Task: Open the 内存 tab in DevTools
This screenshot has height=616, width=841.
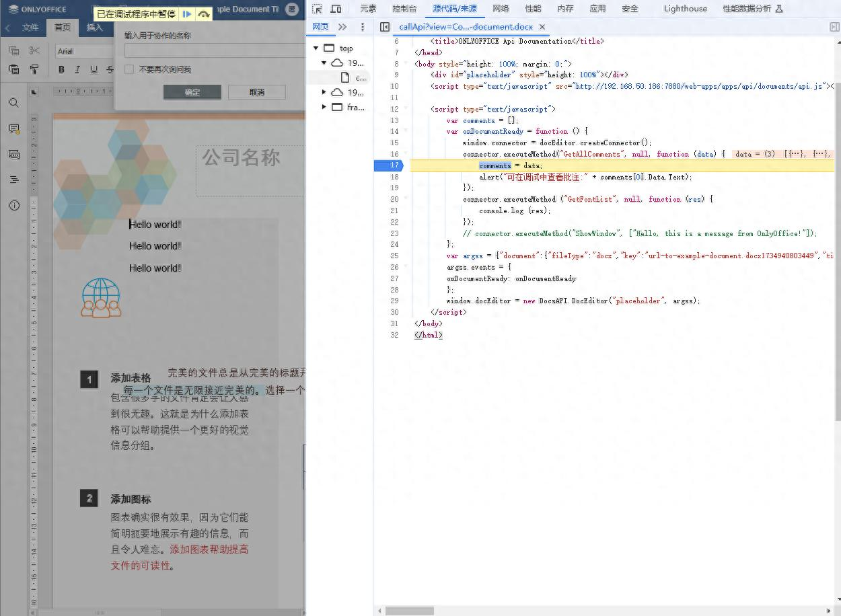Action: [565, 9]
